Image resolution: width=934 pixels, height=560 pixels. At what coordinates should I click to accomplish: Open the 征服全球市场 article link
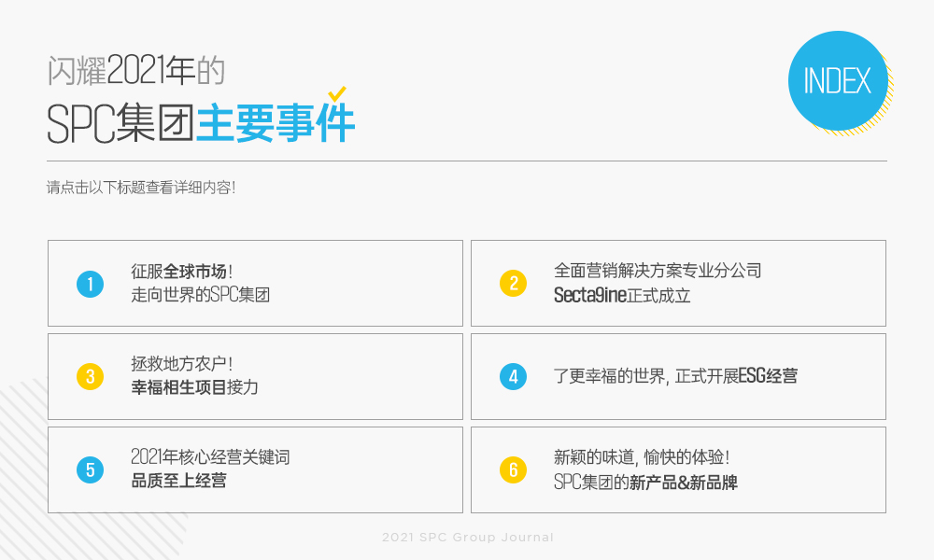(x=181, y=272)
